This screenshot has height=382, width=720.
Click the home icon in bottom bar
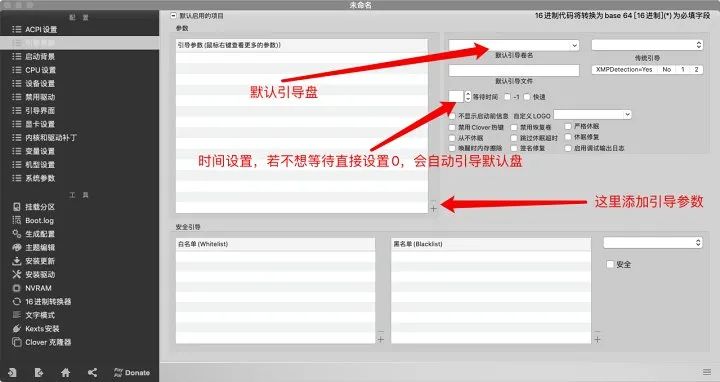coord(66,372)
